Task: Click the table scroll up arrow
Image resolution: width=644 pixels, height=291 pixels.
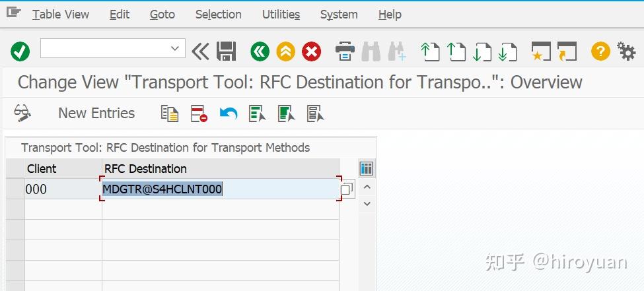Action: pos(367,187)
